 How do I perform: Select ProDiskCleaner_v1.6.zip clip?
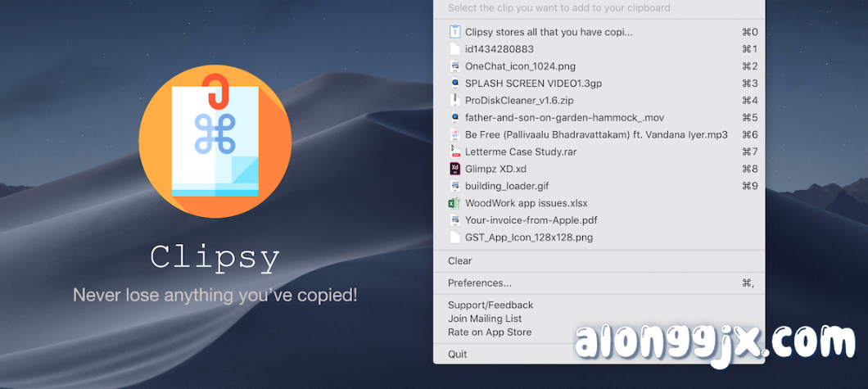point(599,101)
